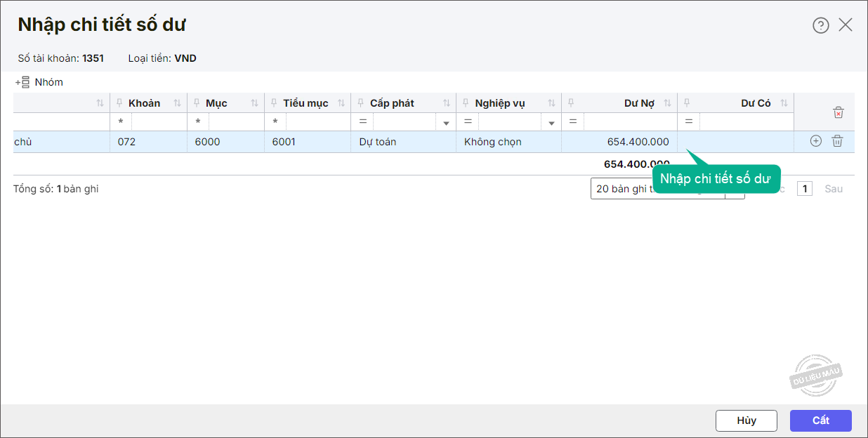The height and width of the screenshot is (438, 868).
Task: Open the Dư Có filter equals operator
Action: (689, 122)
